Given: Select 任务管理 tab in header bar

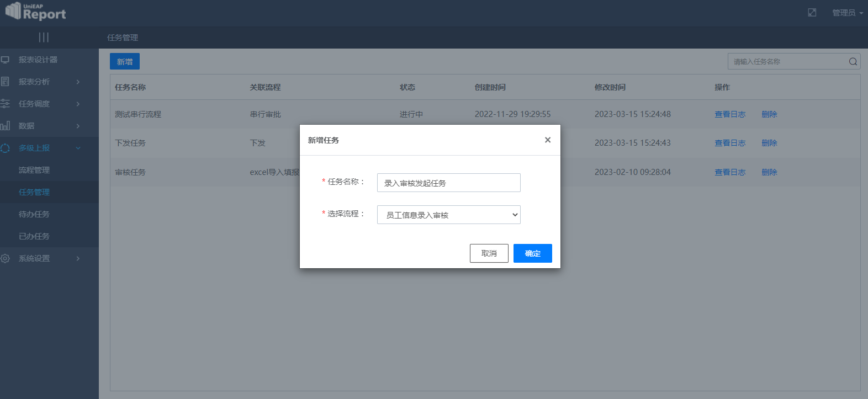Looking at the screenshot, I should click(123, 38).
